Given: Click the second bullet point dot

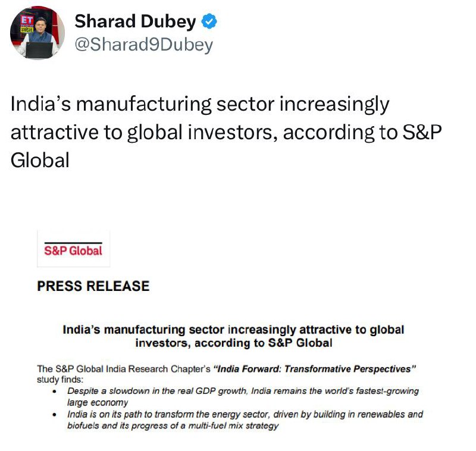Looking at the screenshot, I should pyautogui.click(x=55, y=415).
